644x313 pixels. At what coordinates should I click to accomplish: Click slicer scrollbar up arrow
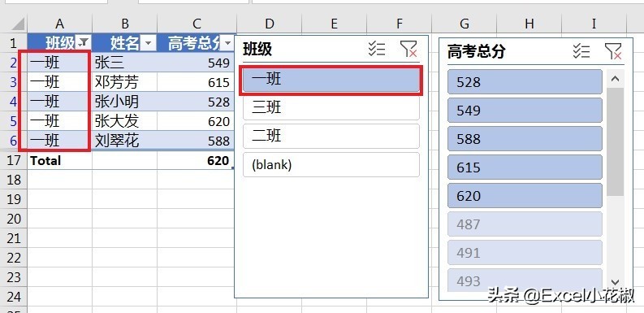tap(616, 79)
